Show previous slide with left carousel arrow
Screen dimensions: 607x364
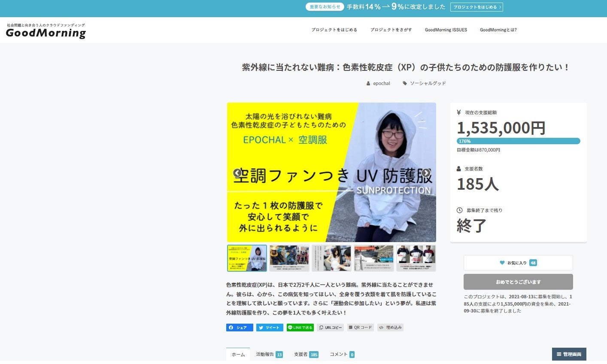coord(237,173)
